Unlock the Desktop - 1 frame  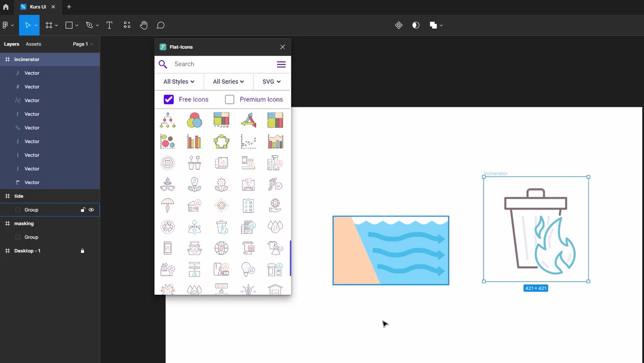(82, 251)
